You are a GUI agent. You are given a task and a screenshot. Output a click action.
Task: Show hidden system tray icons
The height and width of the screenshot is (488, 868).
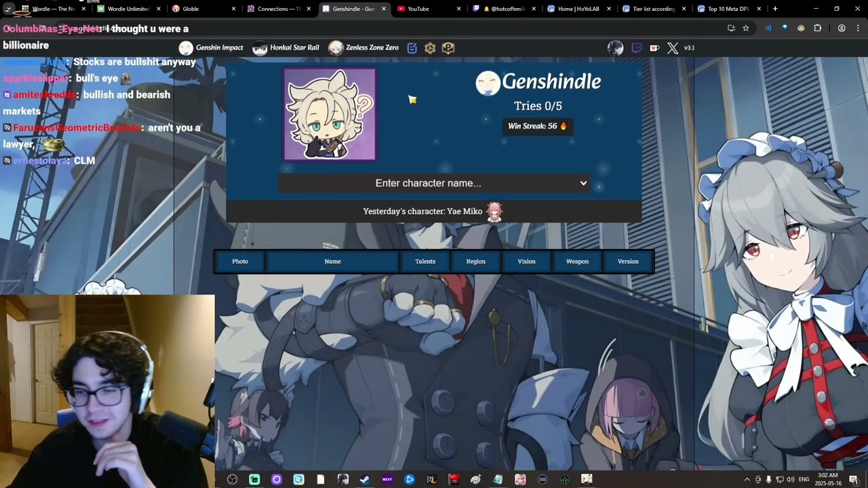pos(747,479)
